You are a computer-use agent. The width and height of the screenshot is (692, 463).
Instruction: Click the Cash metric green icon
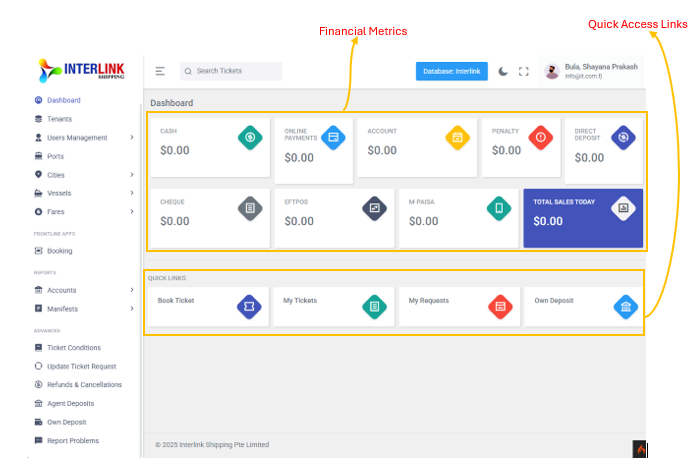point(250,137)
